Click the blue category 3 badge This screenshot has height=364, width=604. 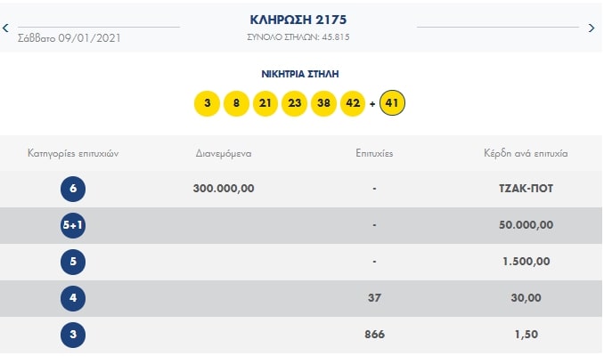(x=73, y=335)
